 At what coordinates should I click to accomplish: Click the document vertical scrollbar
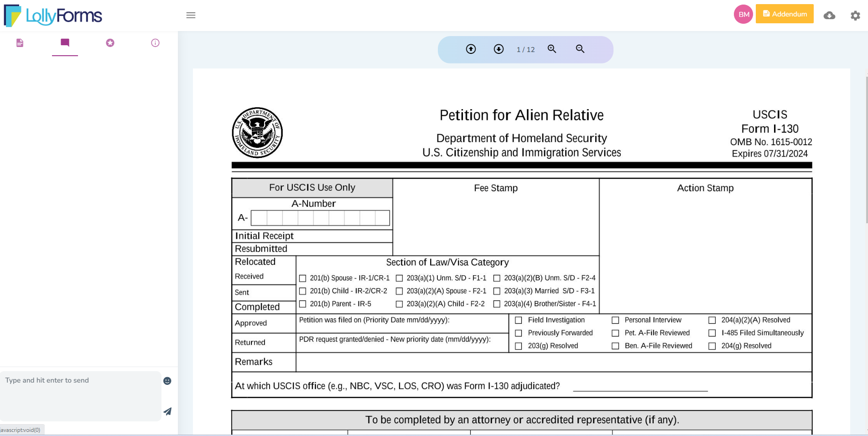click(x=866, y=150)
